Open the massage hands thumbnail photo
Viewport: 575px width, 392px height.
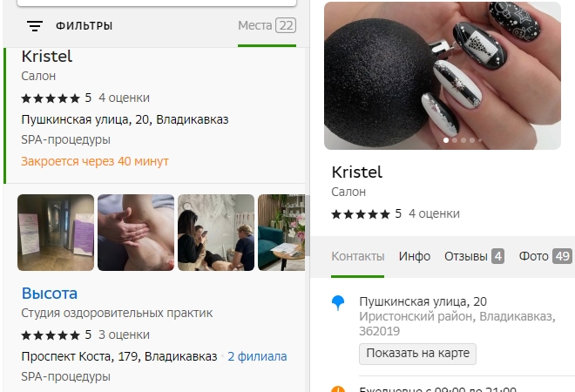(136, 233)
